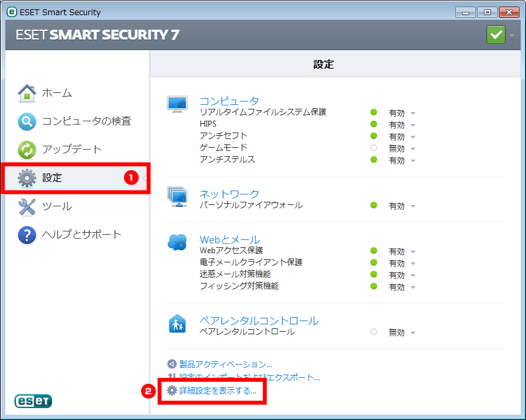This screenshot has height=420, width=526.
Task: Click the green protection status checkmark icon
Action: pos(496,34)
